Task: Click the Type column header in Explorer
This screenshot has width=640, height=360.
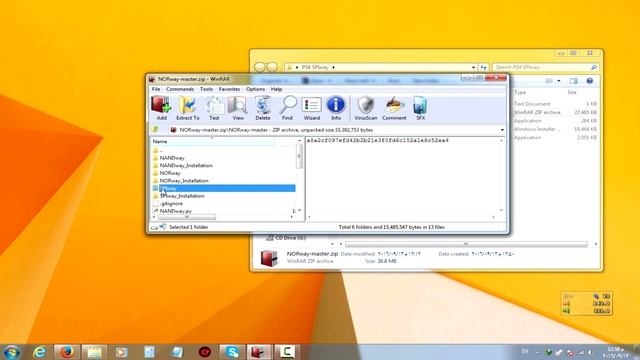Action: coord(520,93)
